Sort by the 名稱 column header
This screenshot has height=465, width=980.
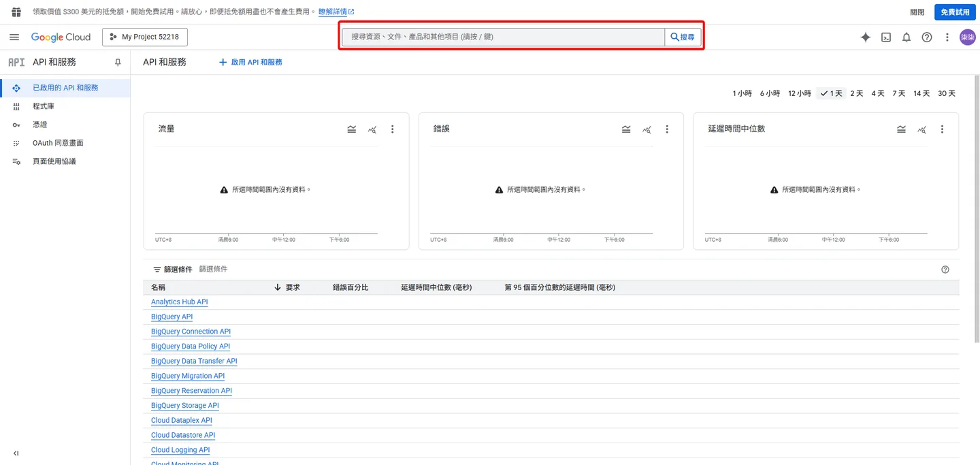pyautogui.click(x=158, y=287)
